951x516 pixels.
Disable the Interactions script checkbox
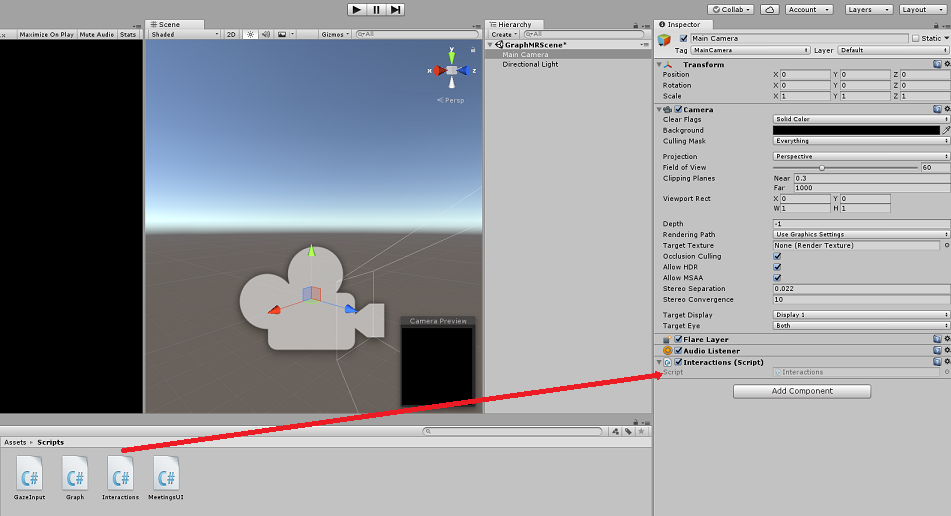pos(678,363)
